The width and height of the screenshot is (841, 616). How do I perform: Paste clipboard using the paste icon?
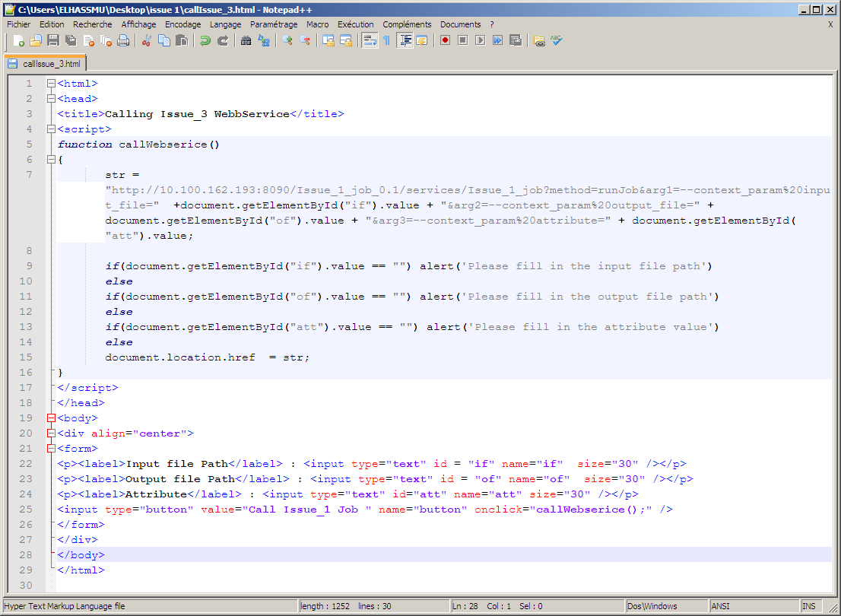pos(182,41)
